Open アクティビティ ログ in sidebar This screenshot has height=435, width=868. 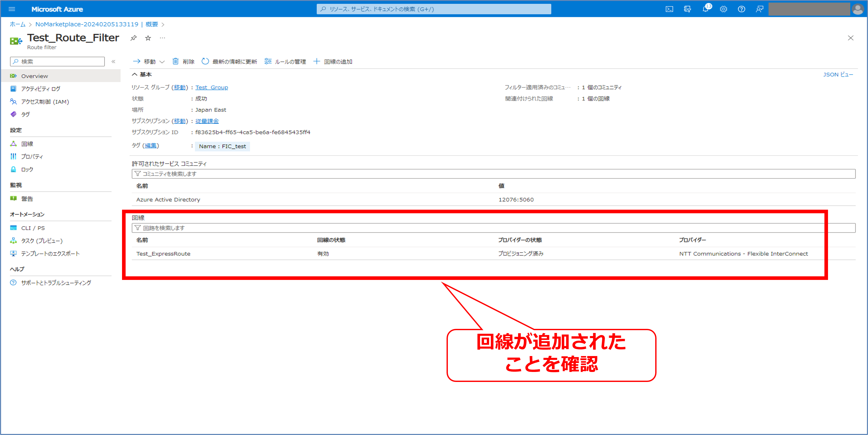tap(41, 89)
